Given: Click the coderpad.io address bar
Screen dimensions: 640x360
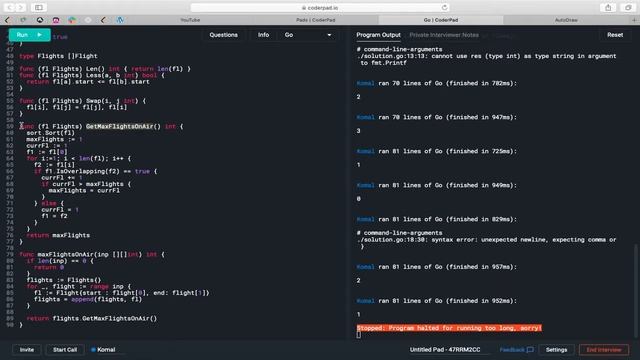Looking at the screenshot, I should point(320,7).
